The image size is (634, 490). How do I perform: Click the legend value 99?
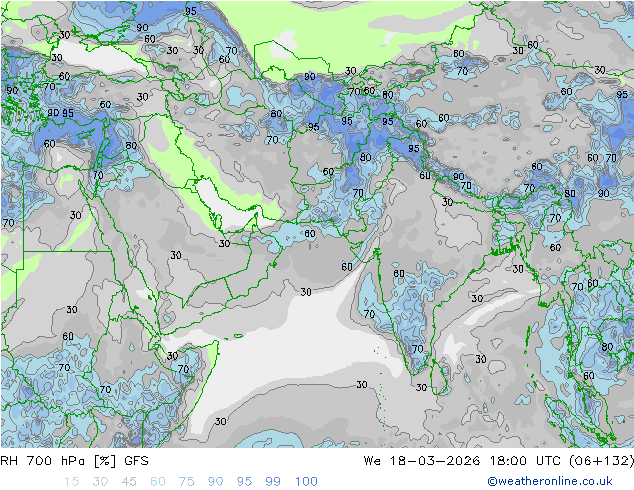pos(273,482)
